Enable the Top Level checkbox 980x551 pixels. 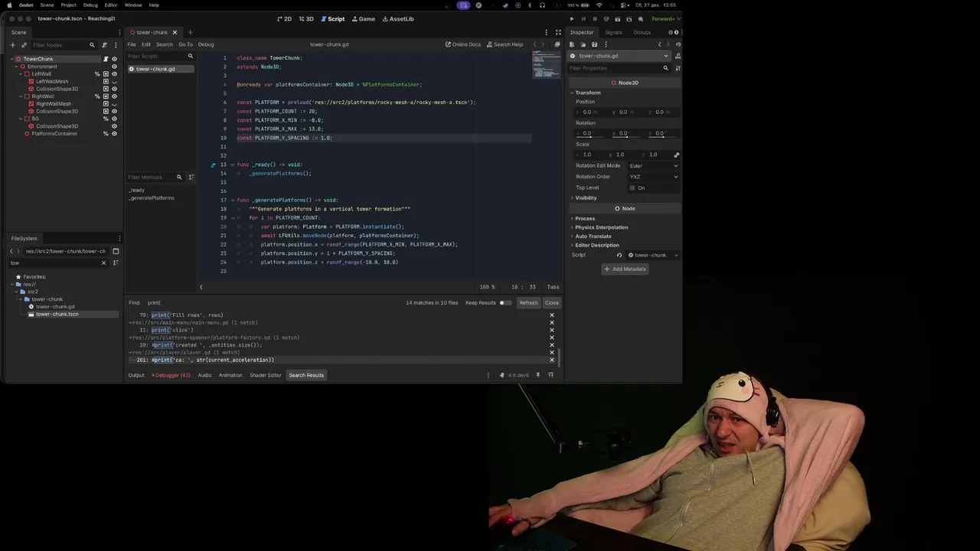[632, 187]
